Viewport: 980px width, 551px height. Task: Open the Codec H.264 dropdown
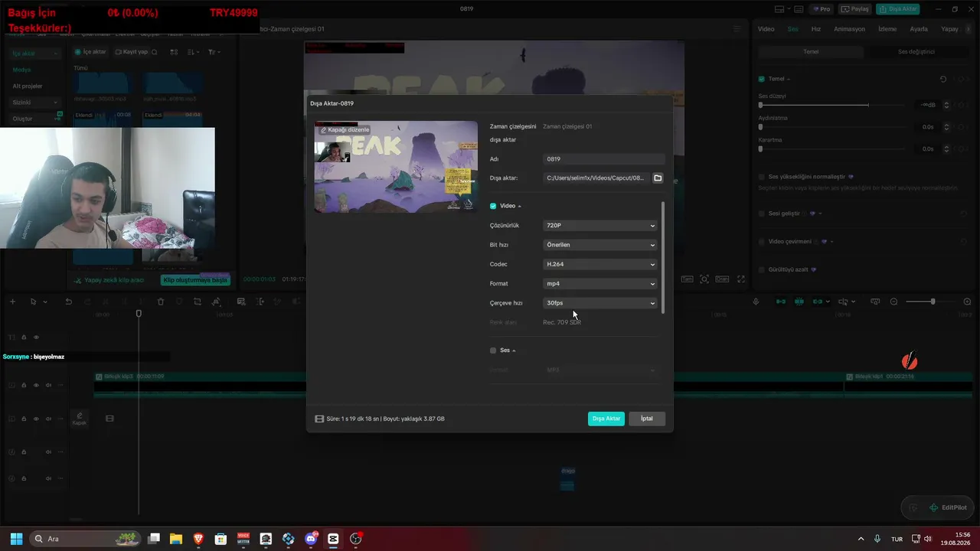(x=600, y=264)
